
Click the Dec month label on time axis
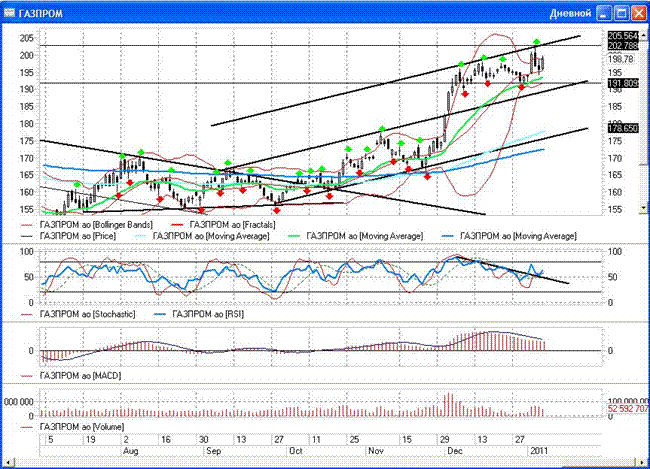pyautogui.click(x=455, y=451)
